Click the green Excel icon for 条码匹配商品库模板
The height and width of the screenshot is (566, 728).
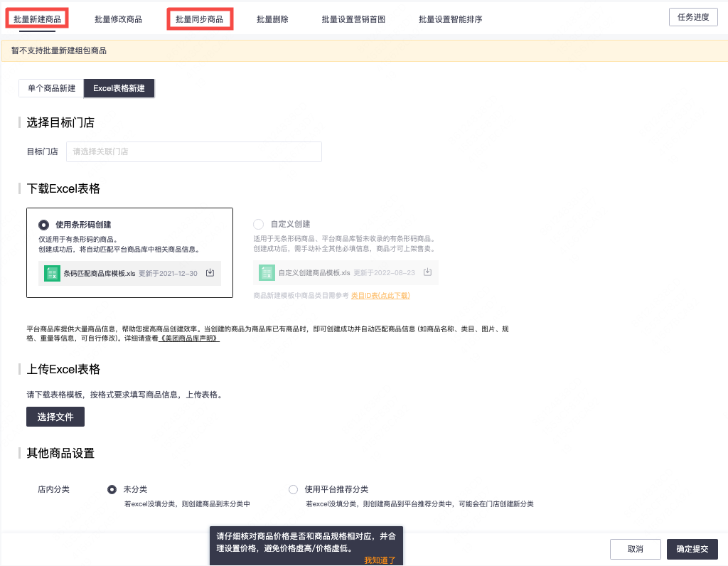point(52,273)
